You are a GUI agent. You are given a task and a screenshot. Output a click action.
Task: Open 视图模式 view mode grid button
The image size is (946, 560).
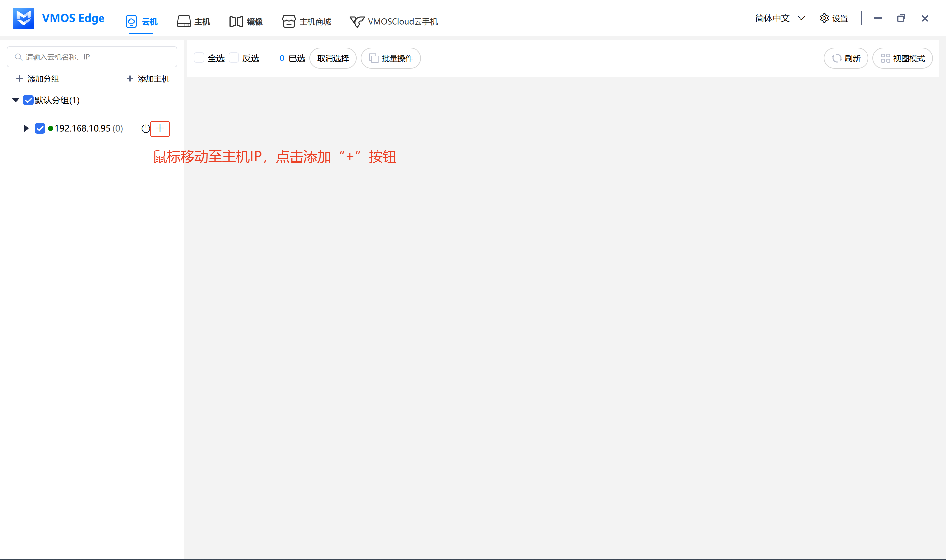[x=902, y=58]
